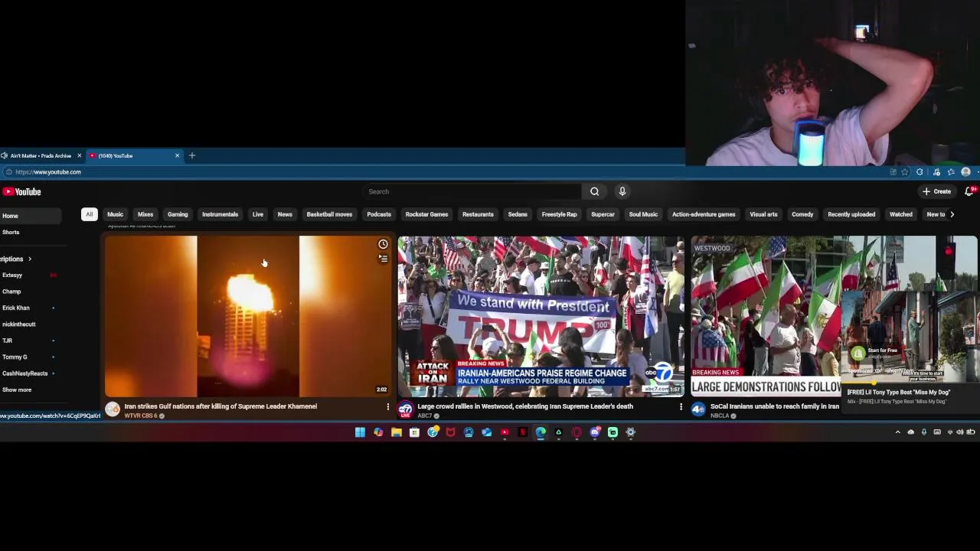Open Netflix from taskbar
Viewport: 980px width, 551px height.
pos(523,432)
